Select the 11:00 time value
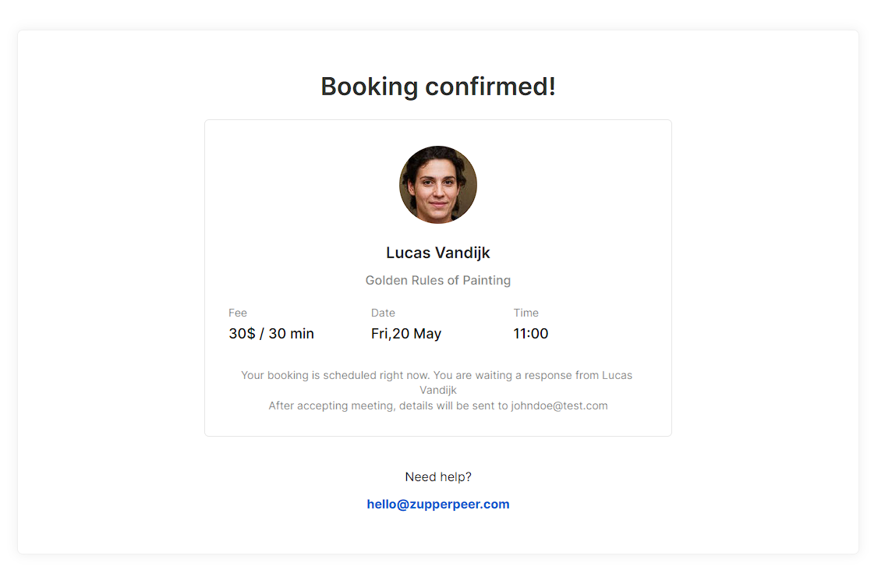 [530, 334]
